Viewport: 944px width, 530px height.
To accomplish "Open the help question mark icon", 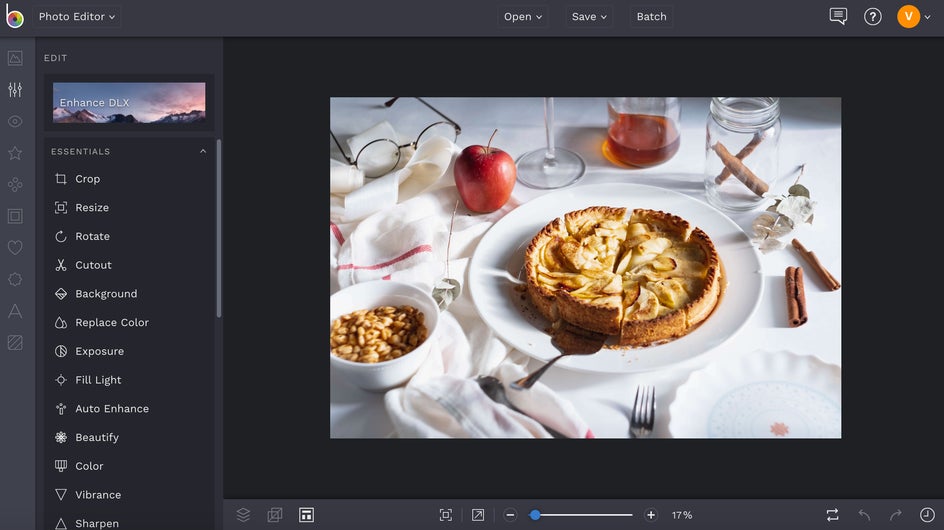I will pos(873,16).
